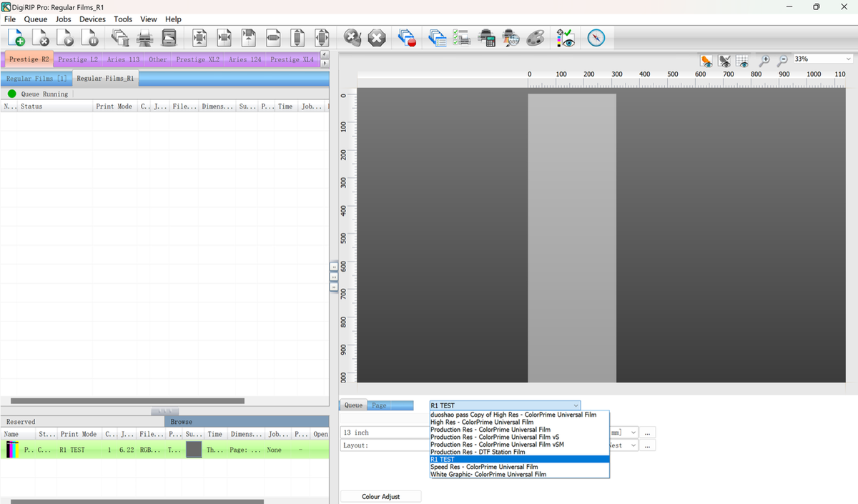The image size is (858, 504).
Task: Click the Status column header in the queue
Action: [55, 107]
